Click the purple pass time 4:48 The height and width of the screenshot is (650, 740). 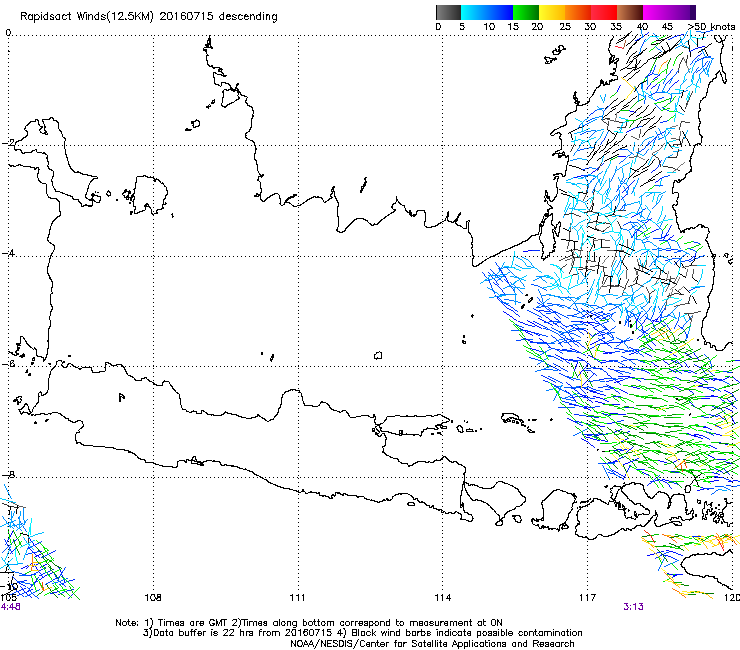(x=10, y=607)
